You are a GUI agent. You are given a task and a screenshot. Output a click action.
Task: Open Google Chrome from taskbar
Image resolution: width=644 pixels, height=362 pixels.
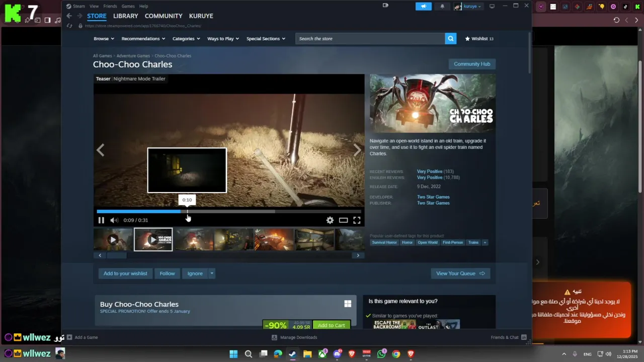click(x=396, y=354)
